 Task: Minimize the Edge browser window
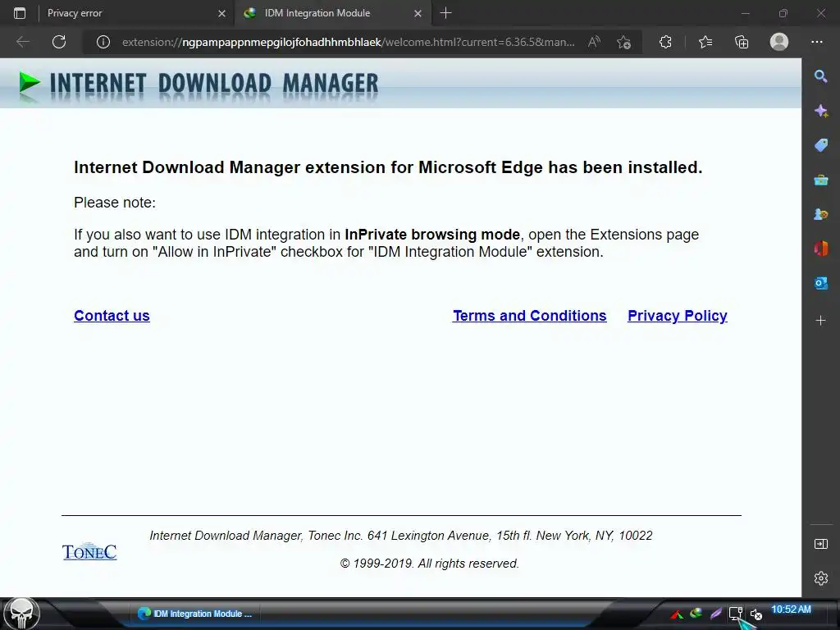[745, 13]
